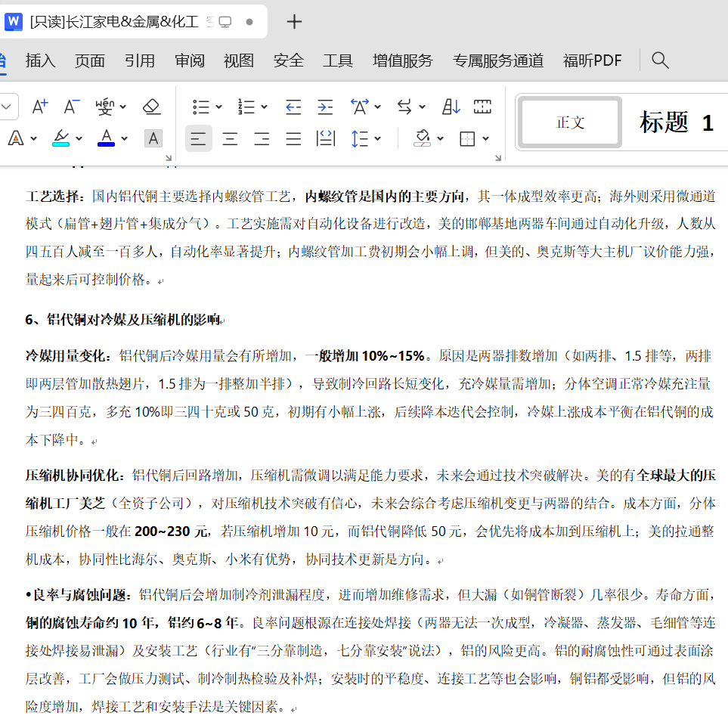
Task: Click the numbered list icon
Action: [246, 107]
